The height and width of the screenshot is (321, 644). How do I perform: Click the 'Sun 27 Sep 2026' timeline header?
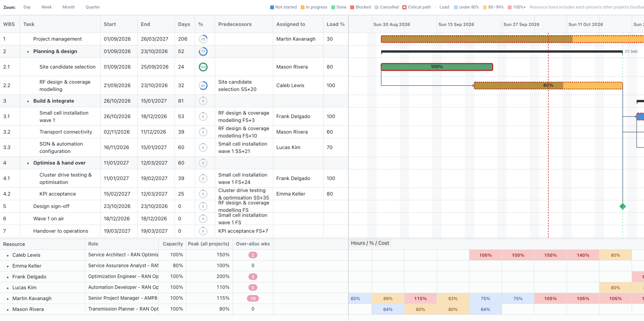pyautogui.click(x=521, y=24)
